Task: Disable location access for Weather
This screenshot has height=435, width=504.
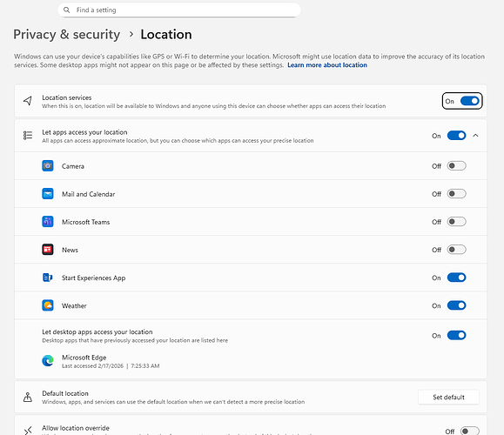Action: tap(456, 305)
